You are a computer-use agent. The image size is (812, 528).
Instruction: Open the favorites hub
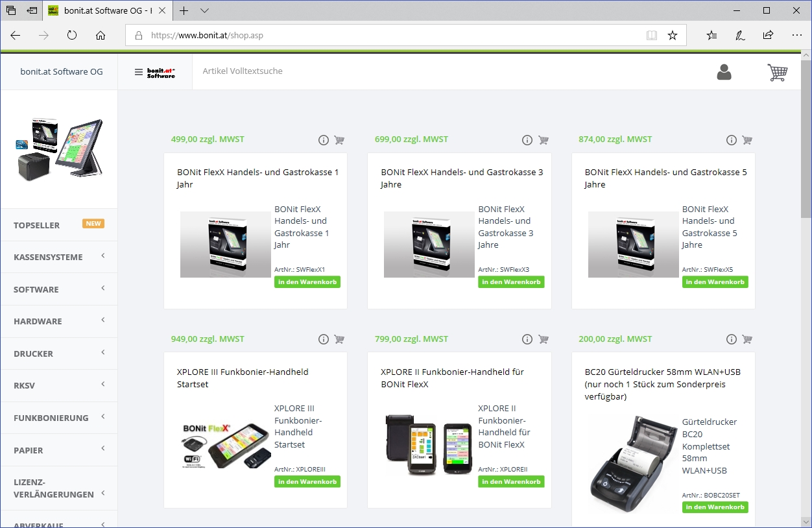[712, 36]
